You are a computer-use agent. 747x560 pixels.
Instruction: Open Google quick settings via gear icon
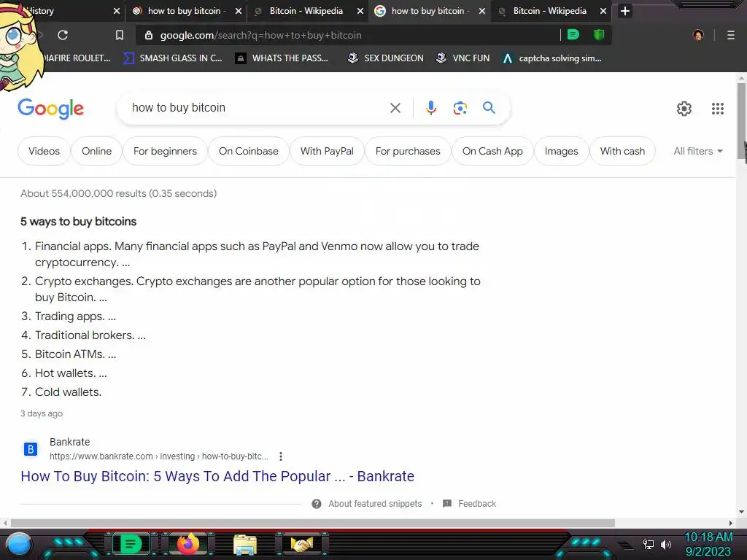point(684,109)
